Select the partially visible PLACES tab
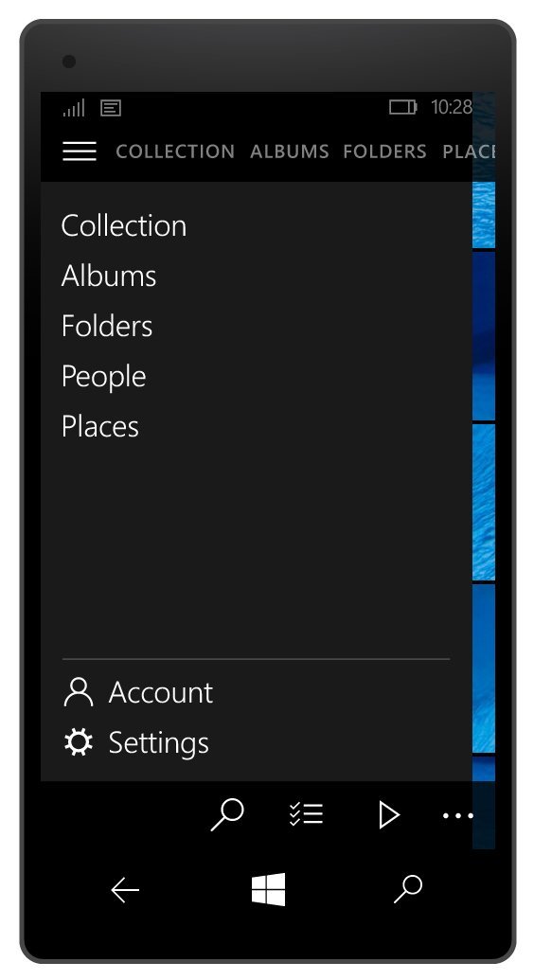534x980 pixels. [469, 151]
